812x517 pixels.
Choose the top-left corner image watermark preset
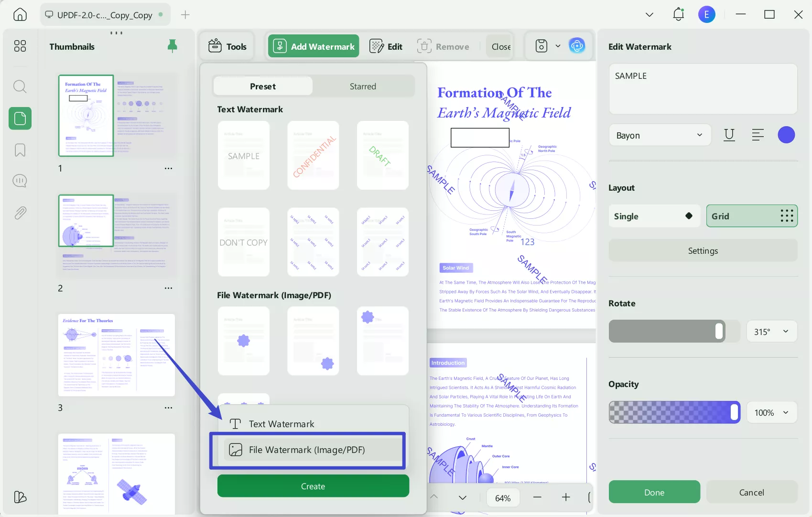pyautogui.click(x=383, y=341)
